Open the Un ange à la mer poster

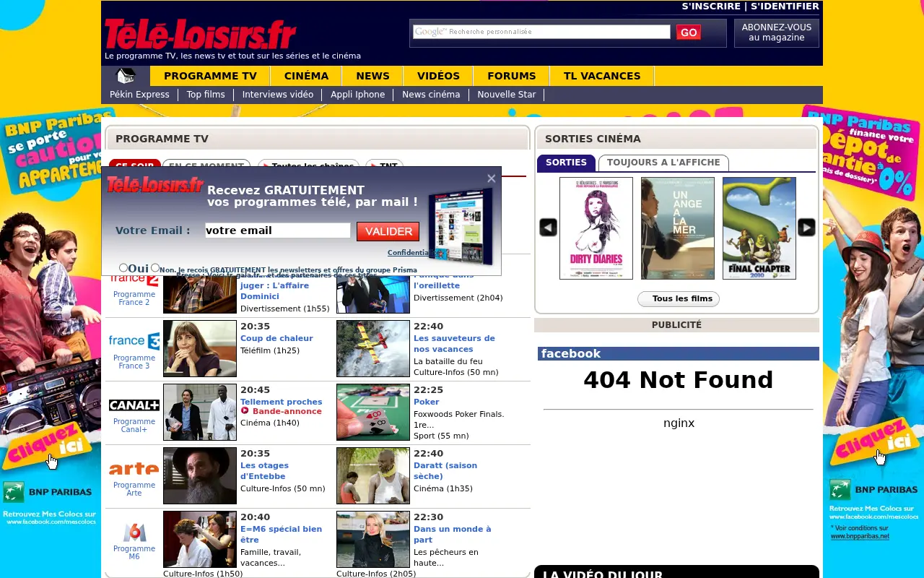click(x=678, y=228)
